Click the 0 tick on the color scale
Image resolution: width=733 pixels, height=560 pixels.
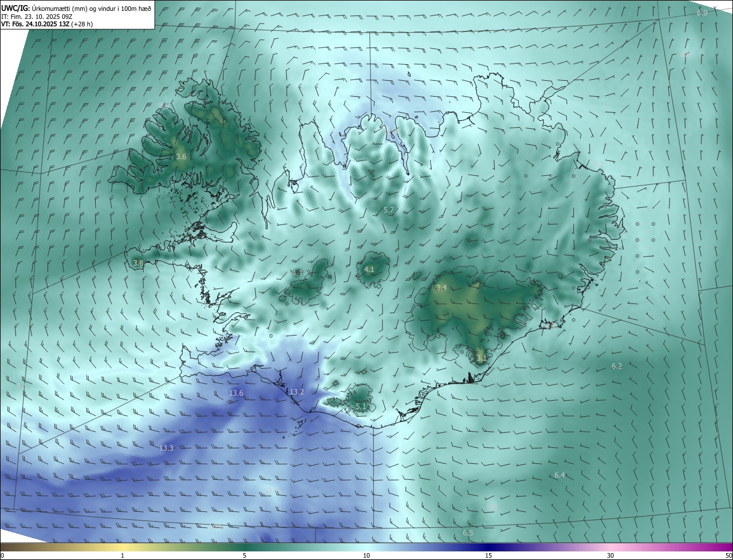(2, 555)
